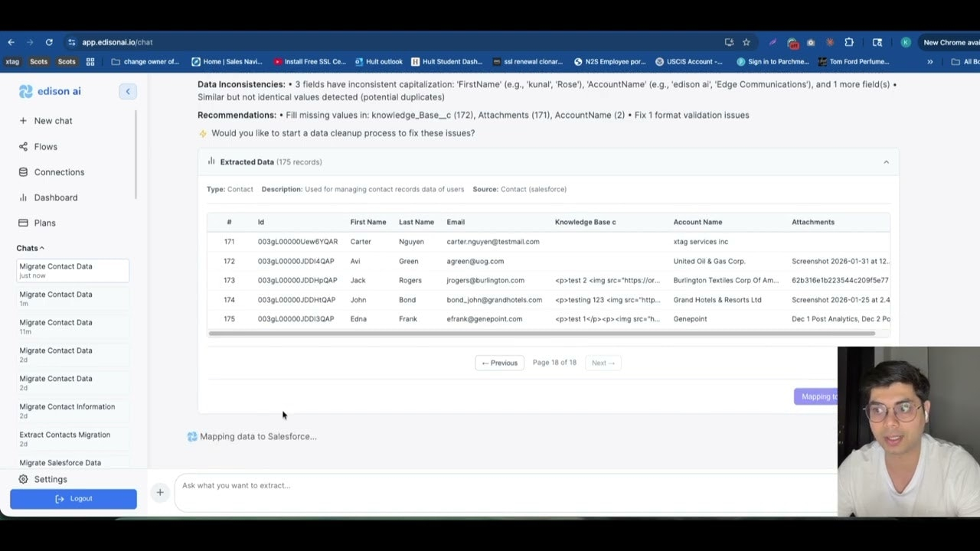Bookmark this page with the star icon
Screen dimensions: 980x551
click(x=746, y=42)
